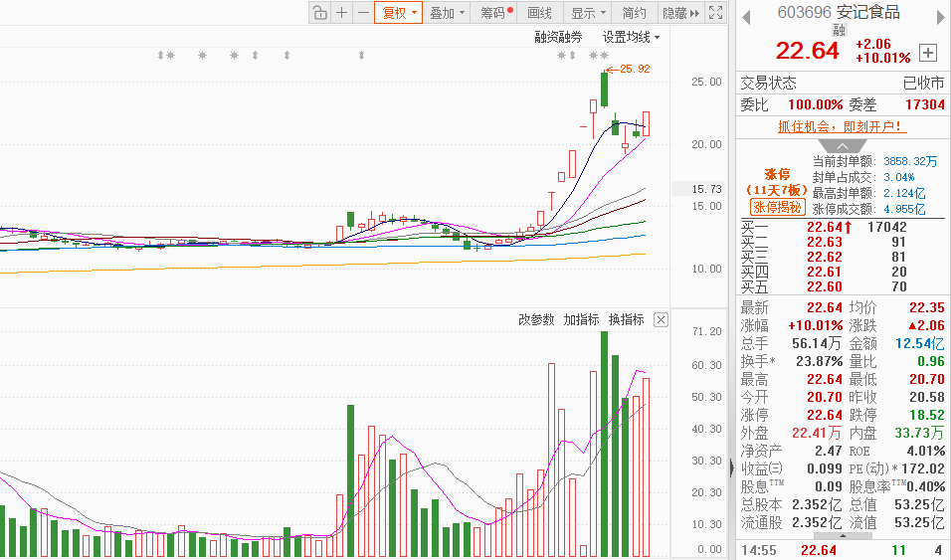
Task: Click the 最高封单额 2.124亿 value
Action: point(904,193)
